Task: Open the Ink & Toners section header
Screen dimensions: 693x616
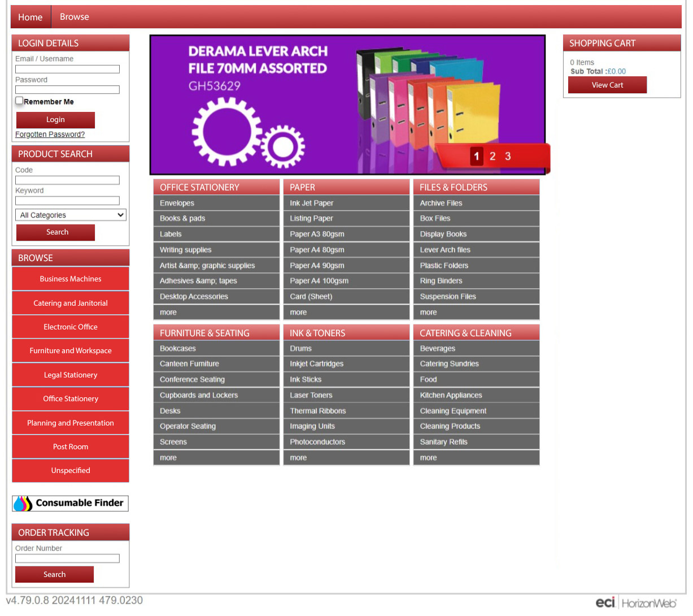Action: point(346,333)
